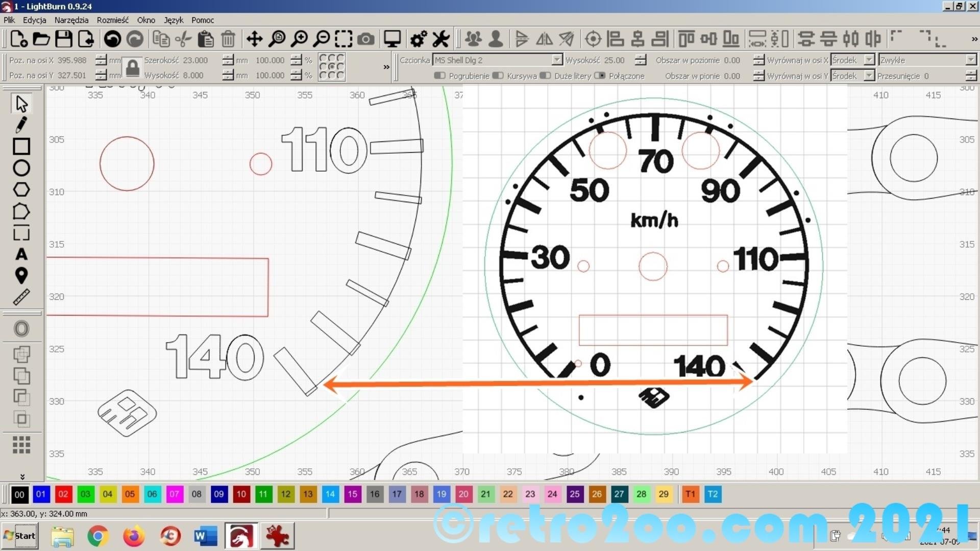Enable the Duże litery toggle
The height and width of the screenshot is (551, 980).
(545, 76)
